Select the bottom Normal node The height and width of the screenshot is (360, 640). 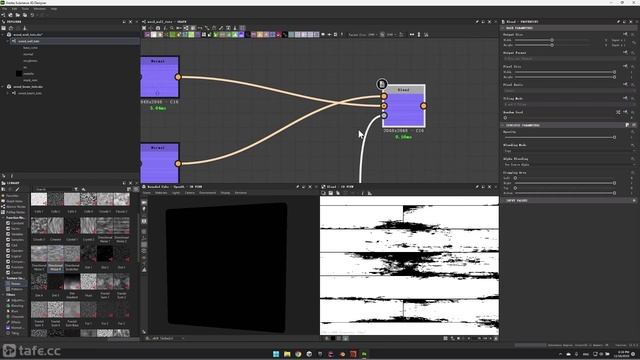point(160,163)
